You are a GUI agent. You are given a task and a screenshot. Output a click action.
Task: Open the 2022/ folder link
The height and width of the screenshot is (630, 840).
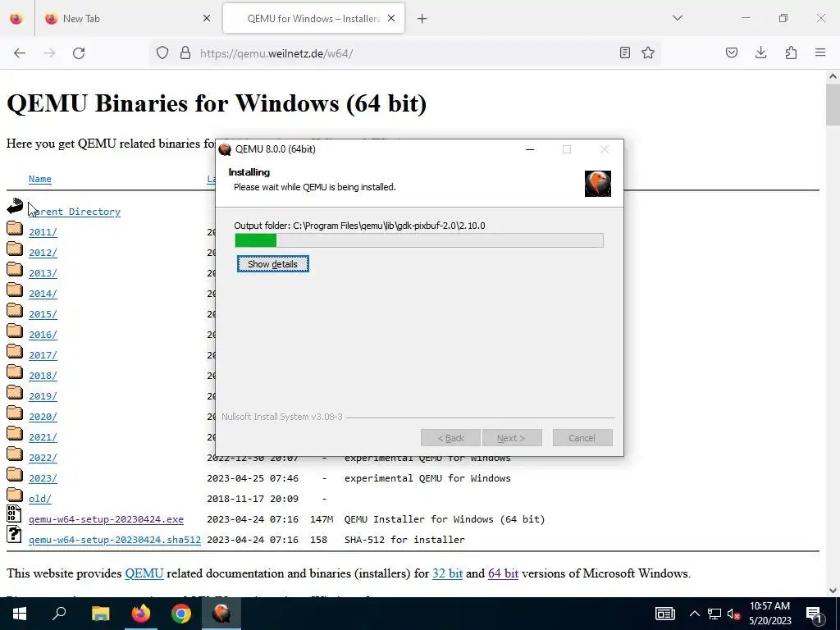[x=43, y=458]
